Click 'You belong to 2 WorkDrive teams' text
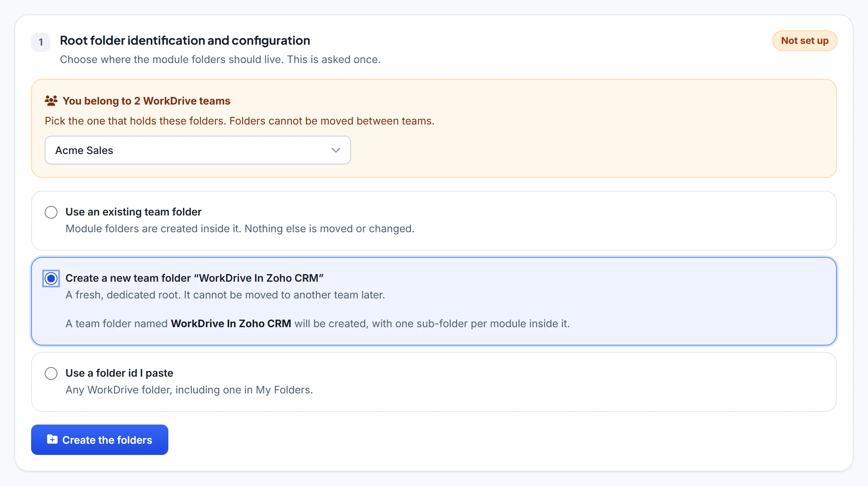The image size is (868, 486). pos(146,101)
